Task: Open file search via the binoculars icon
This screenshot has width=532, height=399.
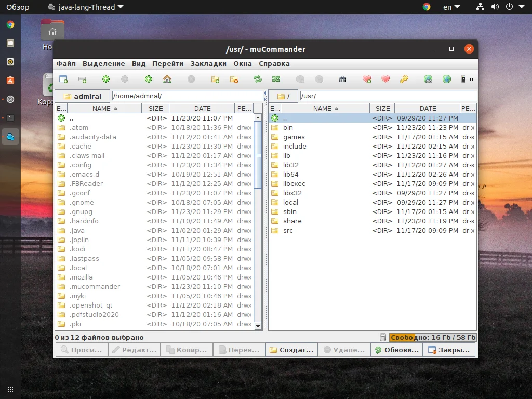Action: pos(343,79)
